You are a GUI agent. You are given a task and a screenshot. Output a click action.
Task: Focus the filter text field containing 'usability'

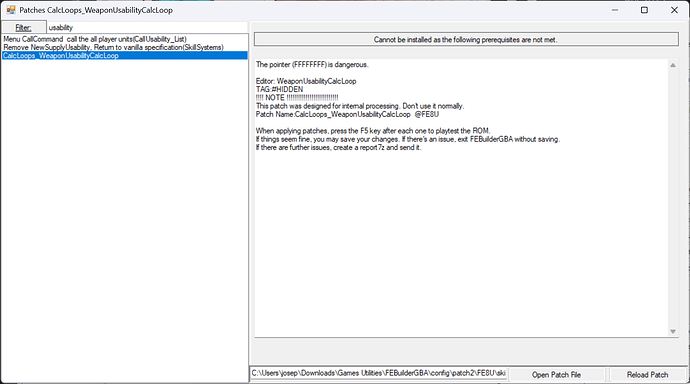point(147,27)
